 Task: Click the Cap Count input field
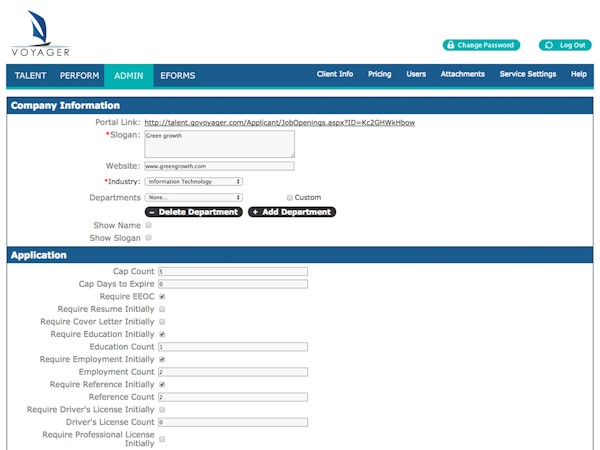coord(232,271)
